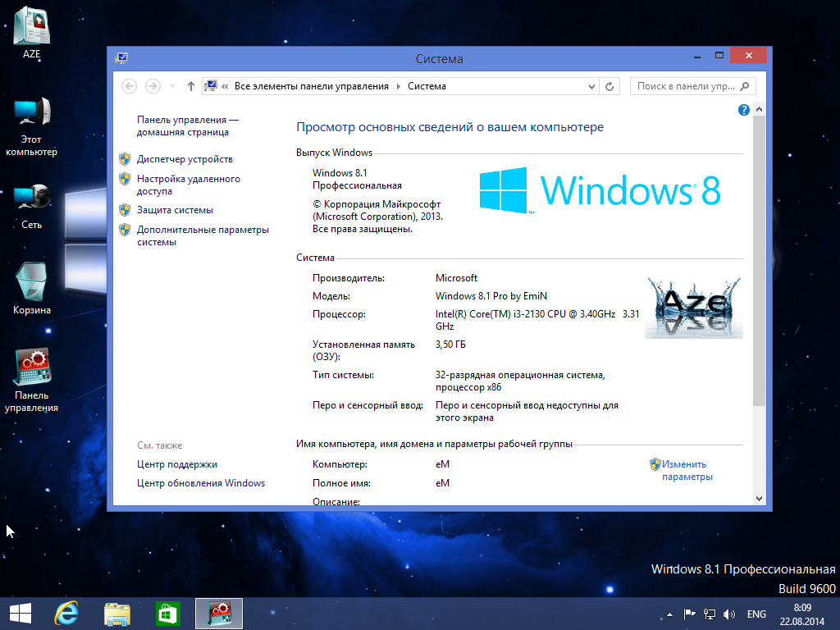
Task: Click the search magnifier icon
Action: [745, 86]
